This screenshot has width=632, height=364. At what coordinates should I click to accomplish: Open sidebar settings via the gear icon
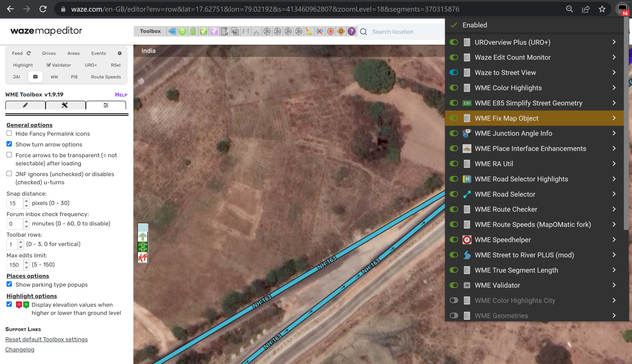pyautogui.click(x=120, y=53)
